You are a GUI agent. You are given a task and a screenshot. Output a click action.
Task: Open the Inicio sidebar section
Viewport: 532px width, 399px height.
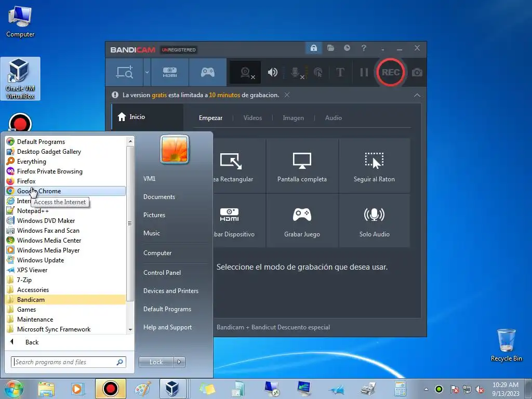[147, 117]
